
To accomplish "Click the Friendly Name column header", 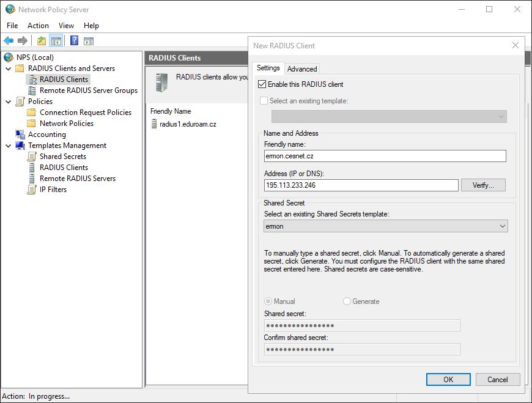I will coord(171,111).
